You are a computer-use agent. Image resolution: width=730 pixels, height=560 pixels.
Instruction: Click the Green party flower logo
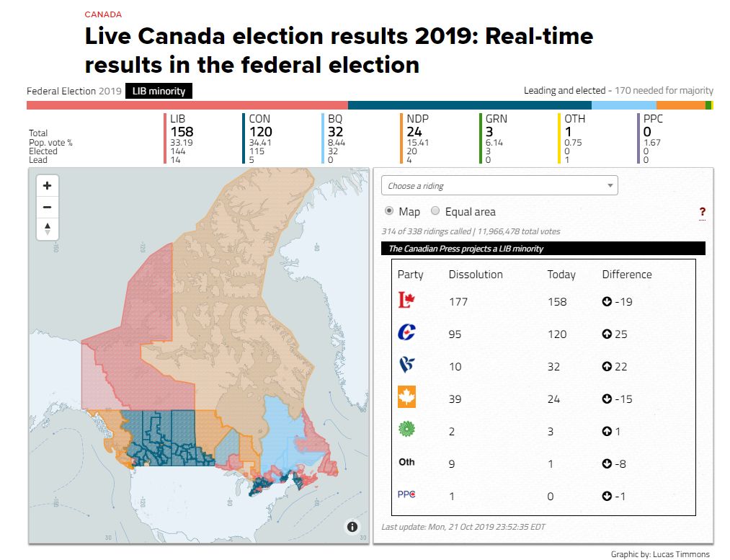[406, 429]
